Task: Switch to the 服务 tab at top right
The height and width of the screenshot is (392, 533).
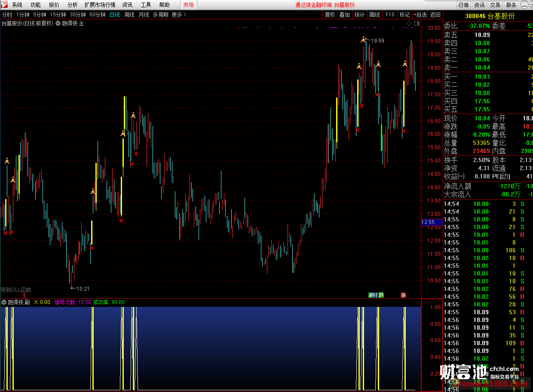Action: tap(511, 5)
